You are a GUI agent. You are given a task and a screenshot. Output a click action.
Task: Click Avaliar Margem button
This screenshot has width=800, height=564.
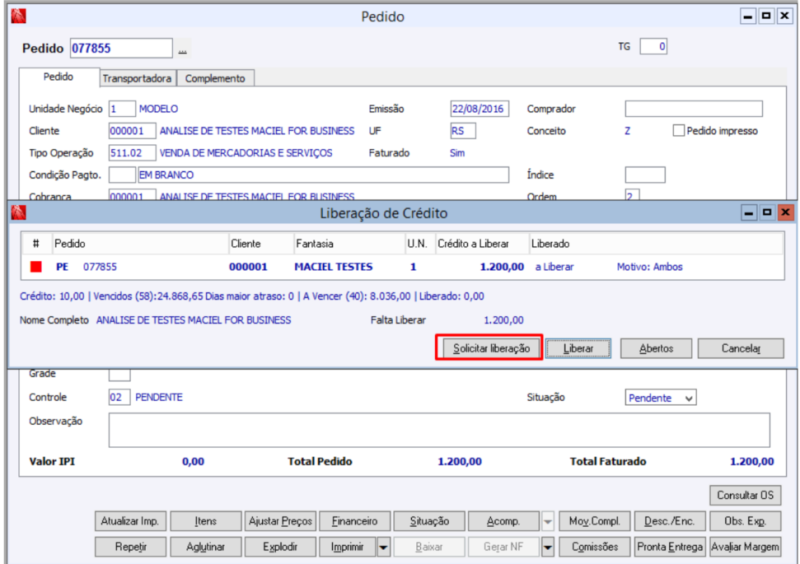745,547
